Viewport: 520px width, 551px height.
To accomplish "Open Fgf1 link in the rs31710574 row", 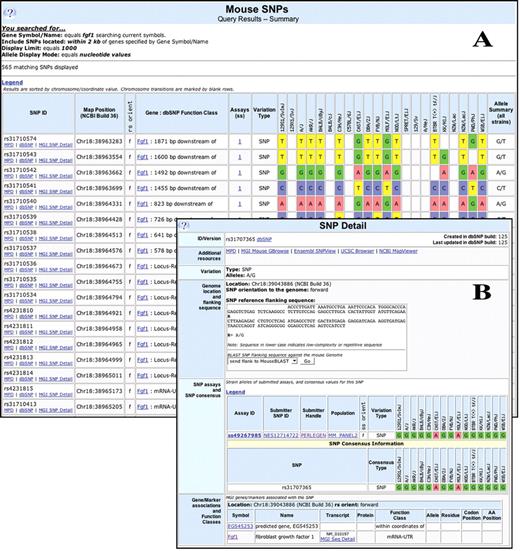I will 143,141.
